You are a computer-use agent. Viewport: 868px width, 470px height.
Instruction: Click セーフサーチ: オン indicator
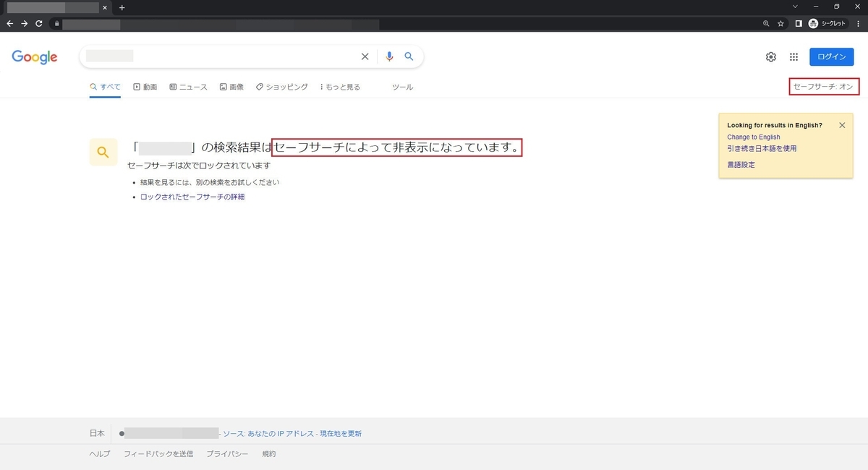coord(824,87)
